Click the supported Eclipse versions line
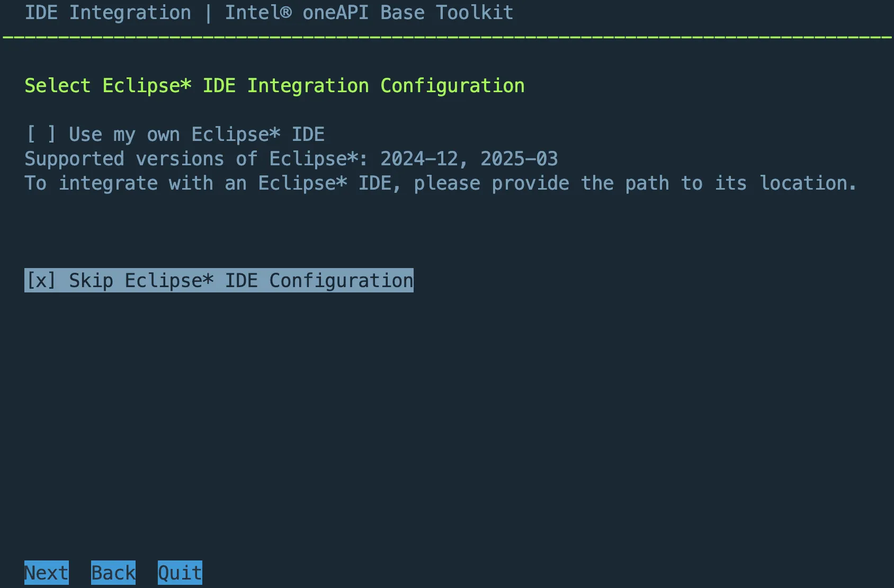This screenshot has height=588, width=894. 291,158
